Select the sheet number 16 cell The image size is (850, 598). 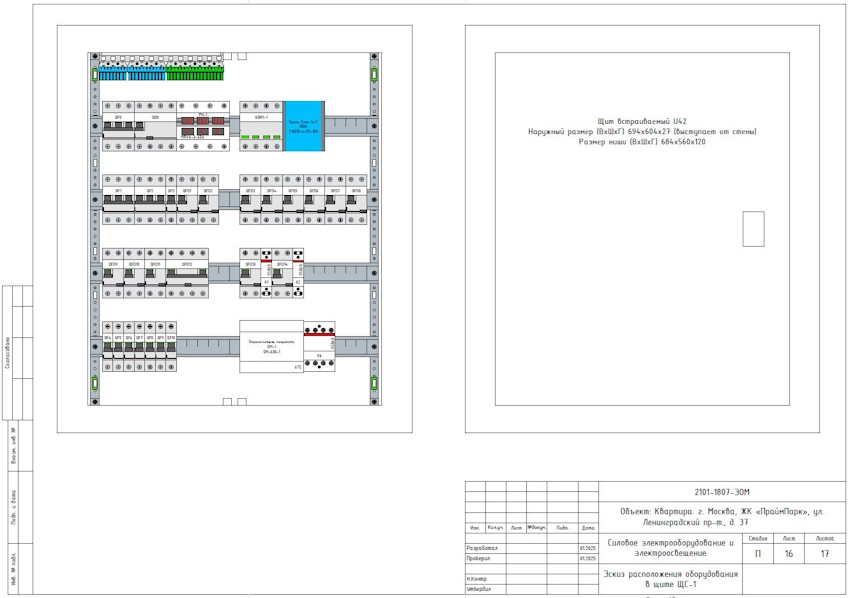coord(788,554)
